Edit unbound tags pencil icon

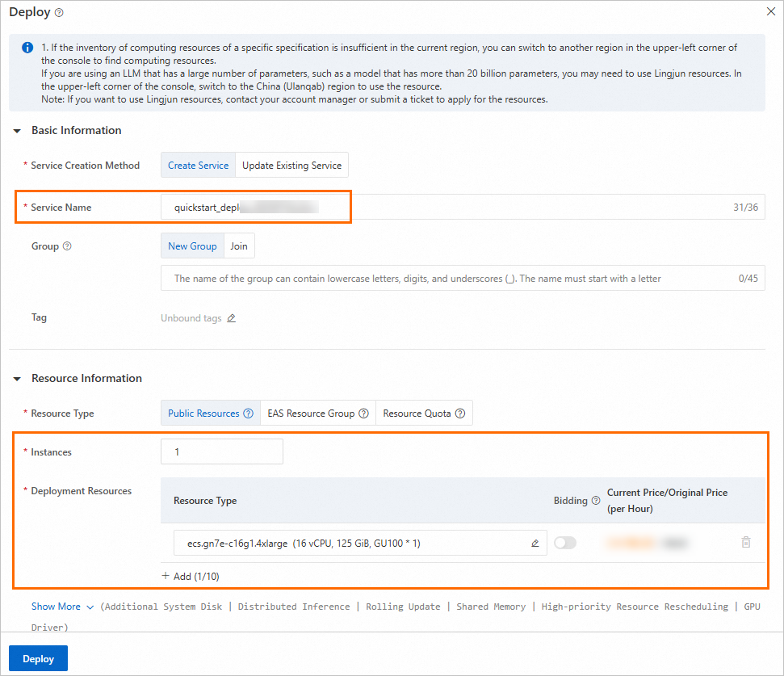click(231, 318)
